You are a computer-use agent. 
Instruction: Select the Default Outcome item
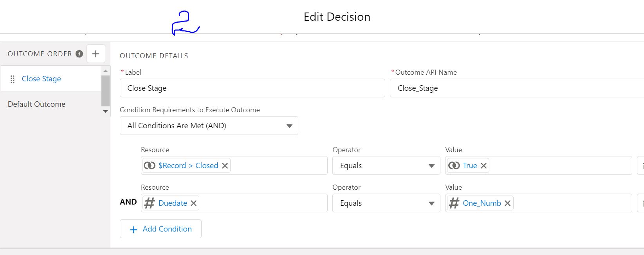(37, 104)
